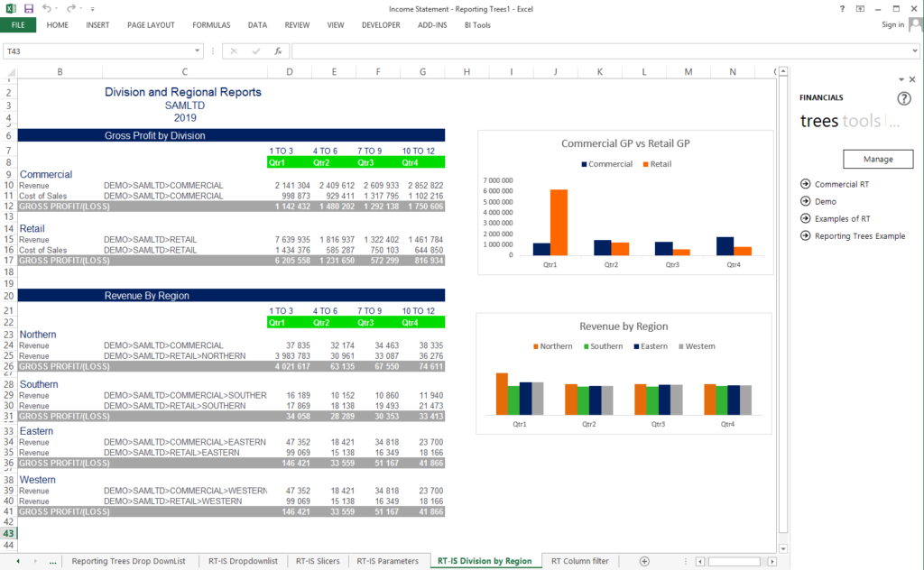The height and width of the screenshot is (570, 924).
Task: Open the RT Column filter sheet tab
Action: 580,560
